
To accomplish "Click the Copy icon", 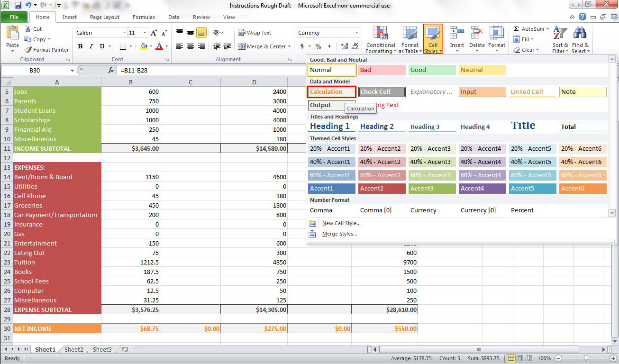I will [x=28, y=39].
